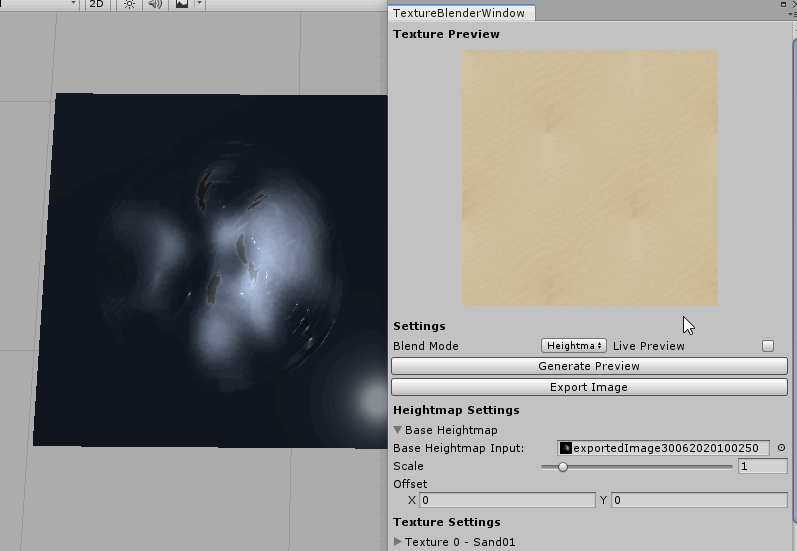Viewport: 797px width, 551px height.
Task: Click the Offset Y input field
Action: (699, 500)
